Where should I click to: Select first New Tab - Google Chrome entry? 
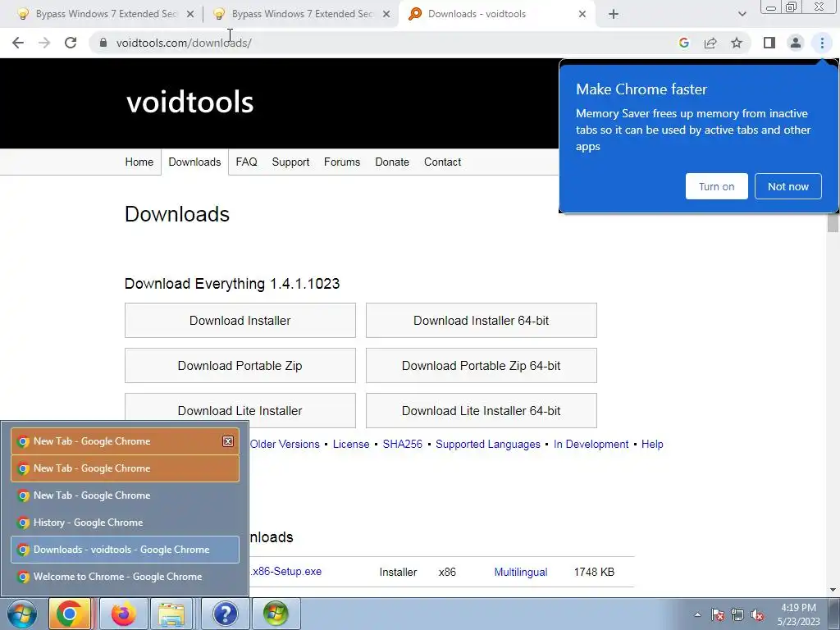pos(125,441)
